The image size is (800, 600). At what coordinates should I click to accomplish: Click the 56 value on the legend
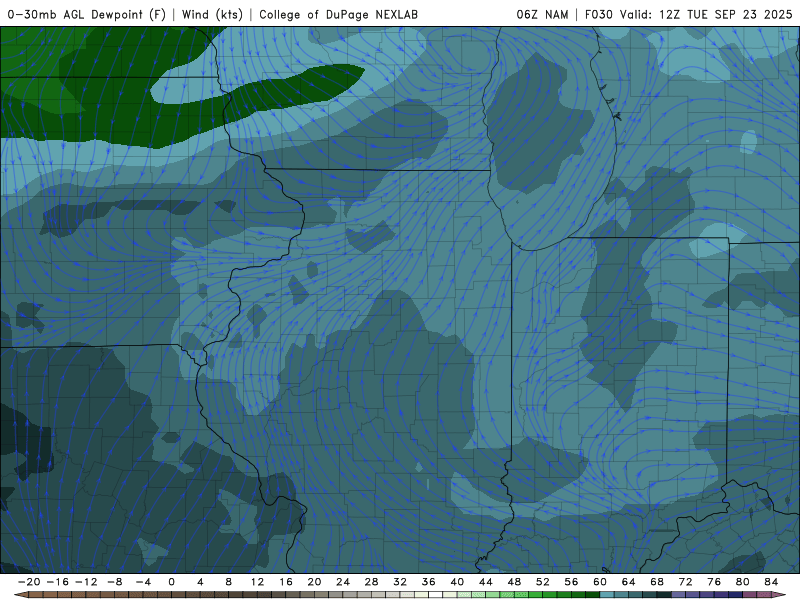click(571, 582)
